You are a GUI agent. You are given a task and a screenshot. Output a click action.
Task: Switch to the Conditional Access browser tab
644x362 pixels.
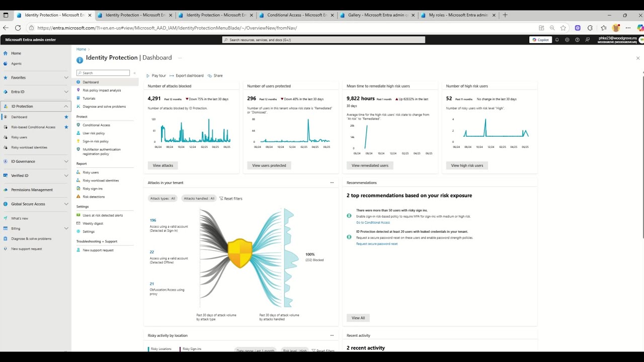[x=296, y=15]
